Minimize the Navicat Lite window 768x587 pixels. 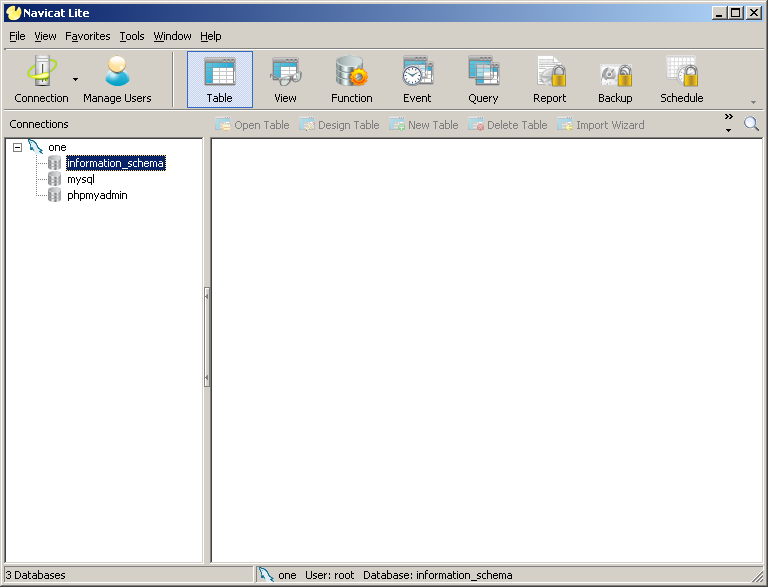point(719,13)
